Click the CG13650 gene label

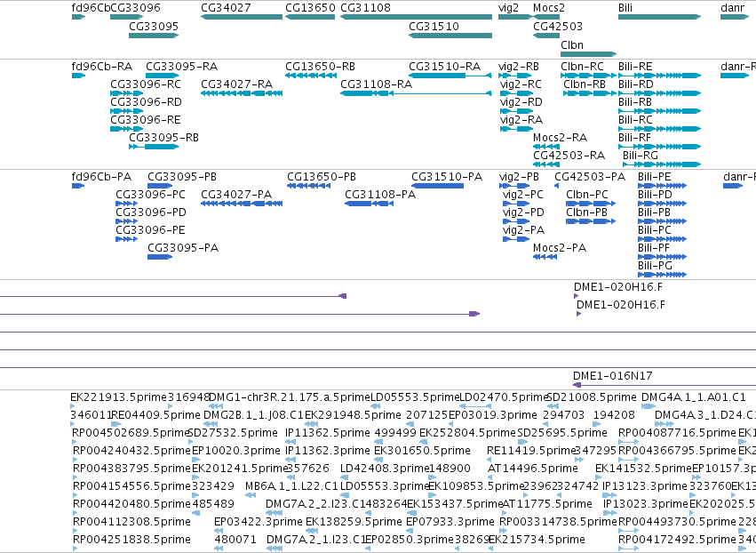pos(310,8)
